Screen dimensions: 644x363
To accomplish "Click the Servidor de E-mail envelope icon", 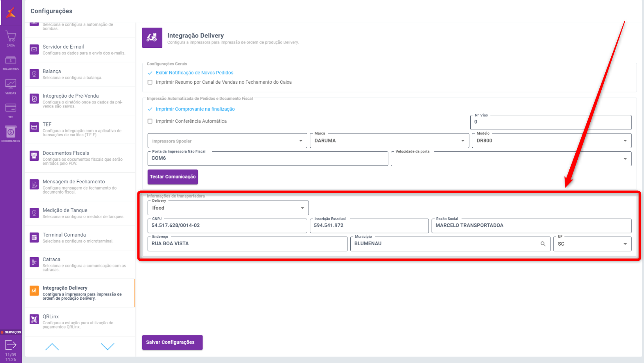I will tap(34, 49).
